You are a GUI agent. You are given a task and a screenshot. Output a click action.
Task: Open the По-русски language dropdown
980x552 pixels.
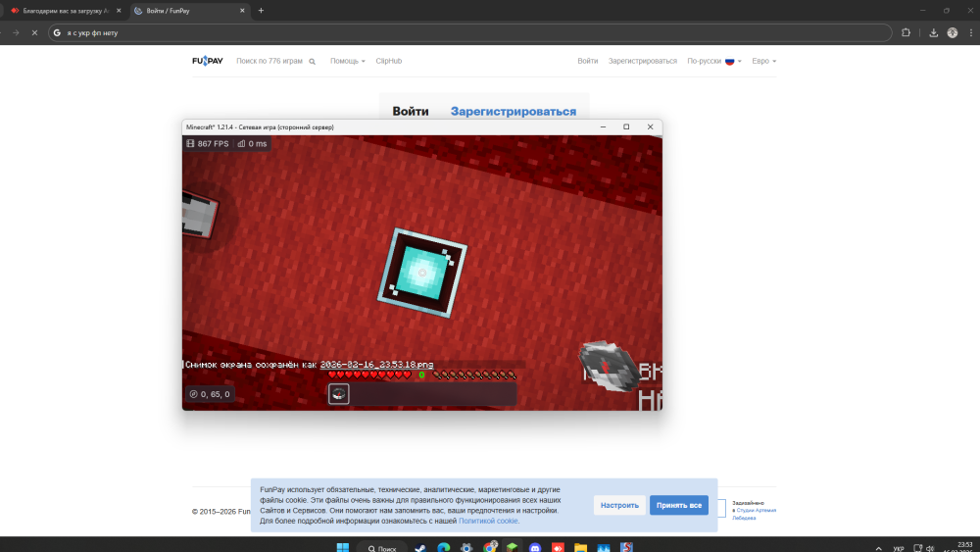pyautogui.click(x=714, y=61)
